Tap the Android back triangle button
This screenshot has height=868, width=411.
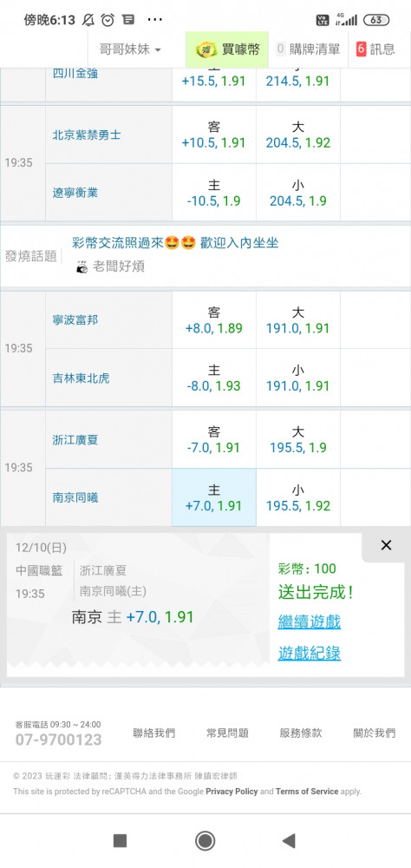click(289, 841)
